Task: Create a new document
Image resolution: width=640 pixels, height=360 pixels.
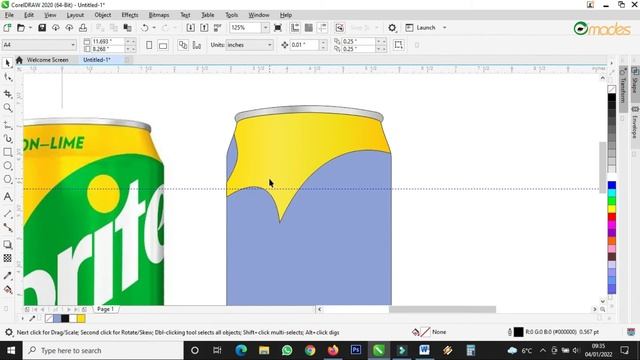Action: (7, 28)
